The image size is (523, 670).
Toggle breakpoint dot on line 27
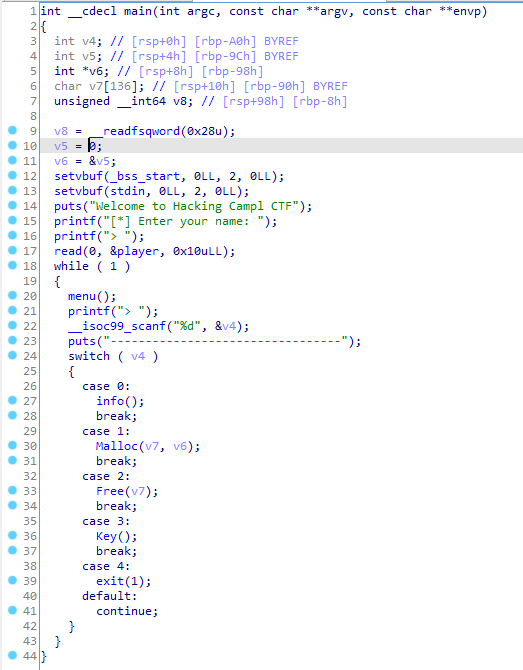coord(12,400)
